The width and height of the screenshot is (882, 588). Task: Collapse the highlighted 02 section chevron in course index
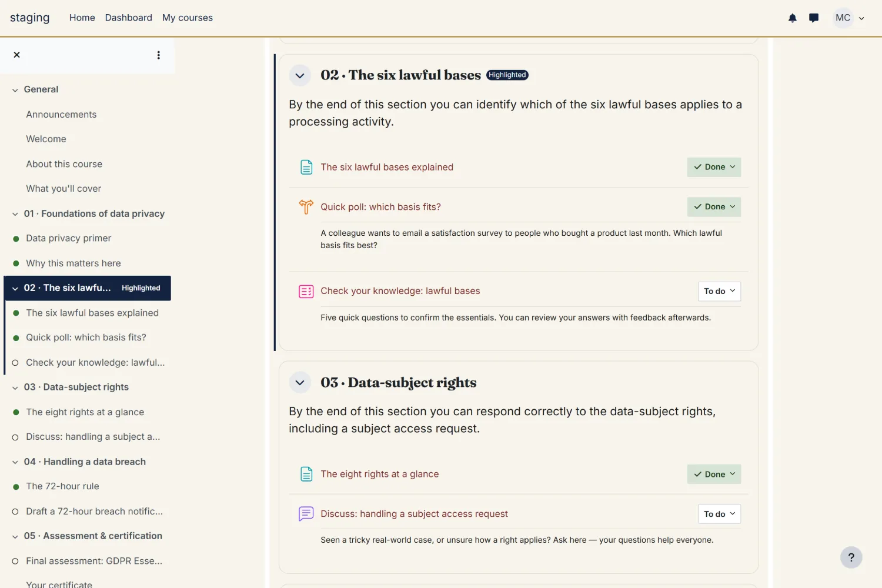point(15,288)
